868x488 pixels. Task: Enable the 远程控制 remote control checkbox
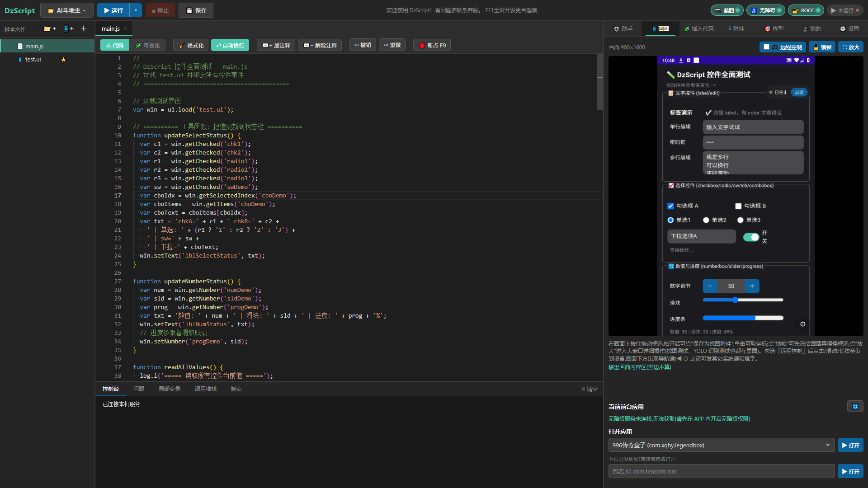(766, 47)
